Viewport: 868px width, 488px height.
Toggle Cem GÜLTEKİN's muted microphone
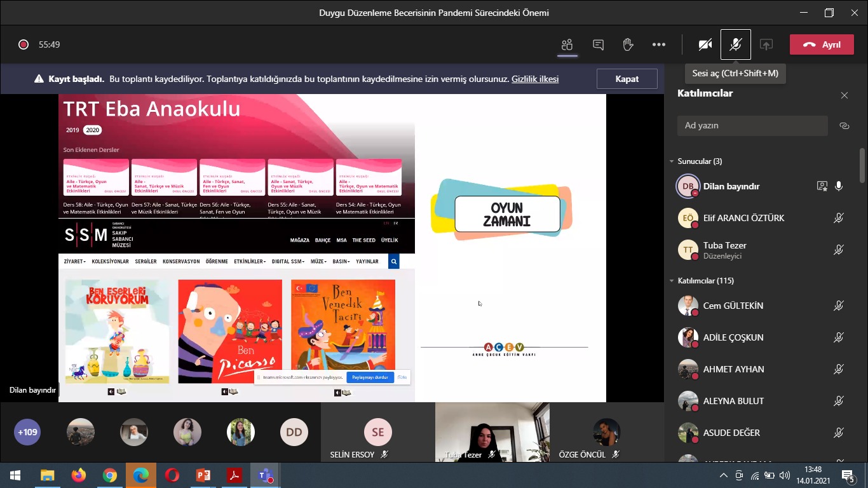pyautogui.click(x=839, y=306)
